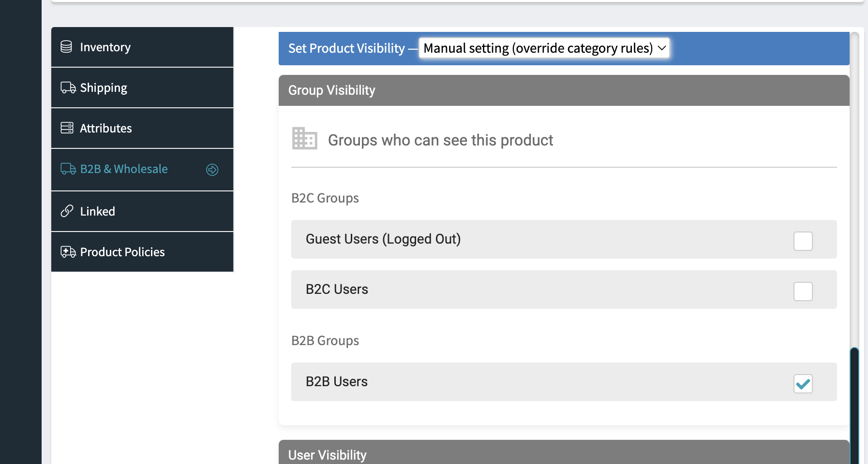868x464 pixels.
Task: Click the 'B2C Groups' label
Action: [325, 198]
